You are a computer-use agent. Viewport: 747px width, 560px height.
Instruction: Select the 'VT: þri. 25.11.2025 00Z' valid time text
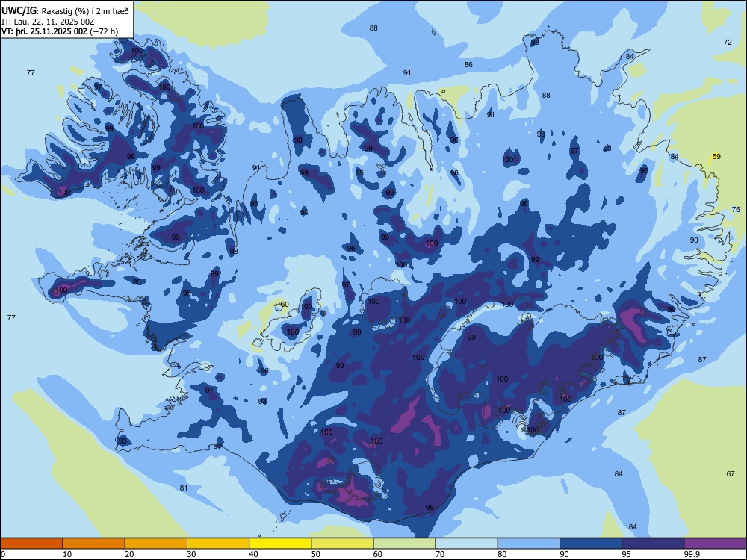(44, 31)
